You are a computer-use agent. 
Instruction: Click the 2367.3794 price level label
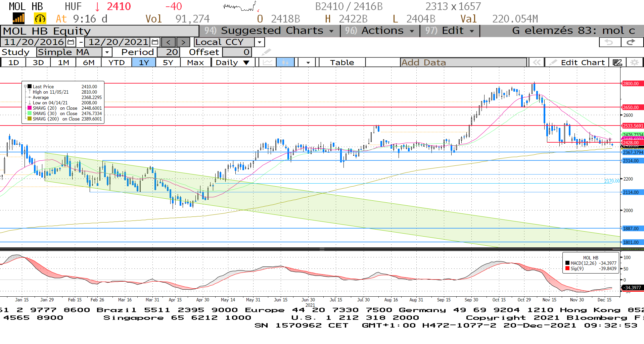(x=633, y=152)
